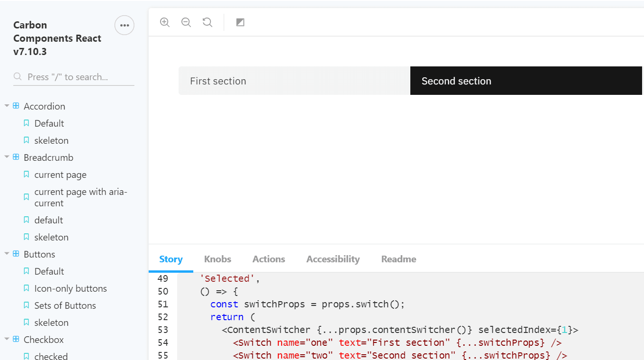This screenshot has width=644, height=360.
Task: Open the Accordion skeleton story
Action: pos(51,140)
